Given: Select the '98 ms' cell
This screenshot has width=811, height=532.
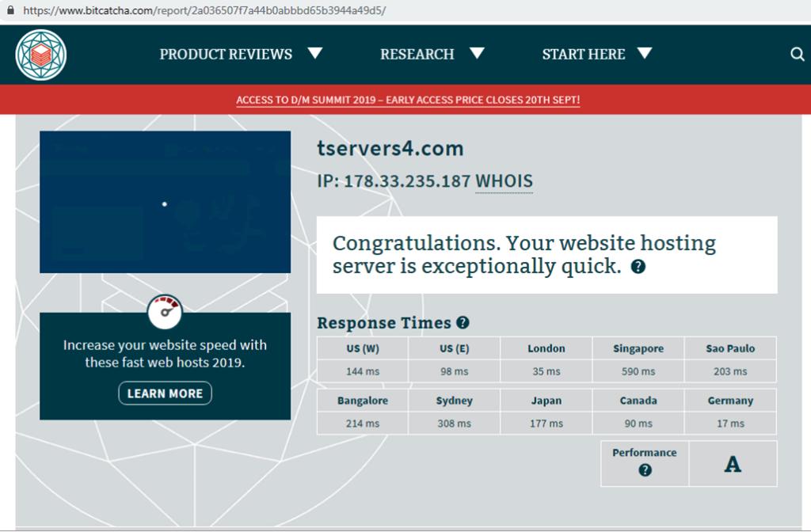Looking at the screenshot, I should click(454, 371).
